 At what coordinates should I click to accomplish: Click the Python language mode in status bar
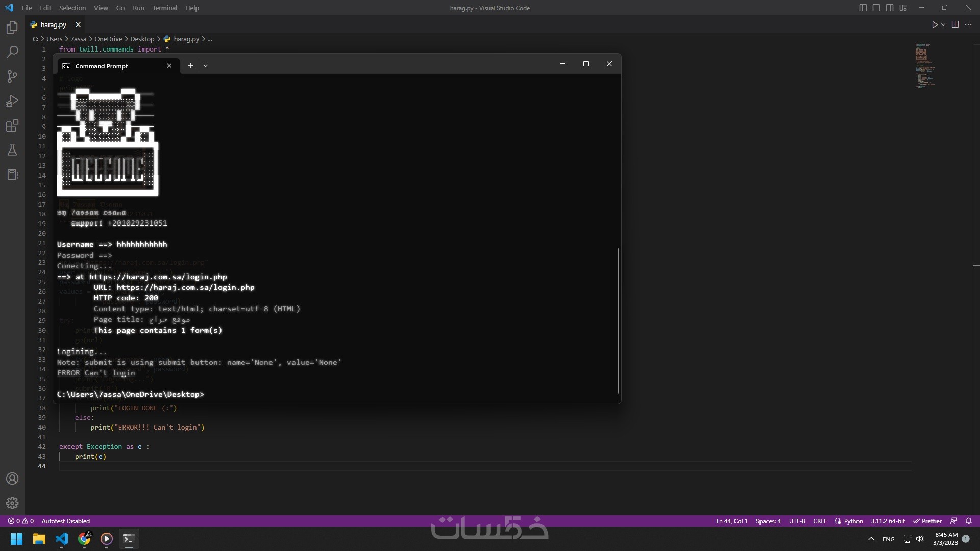853,521
